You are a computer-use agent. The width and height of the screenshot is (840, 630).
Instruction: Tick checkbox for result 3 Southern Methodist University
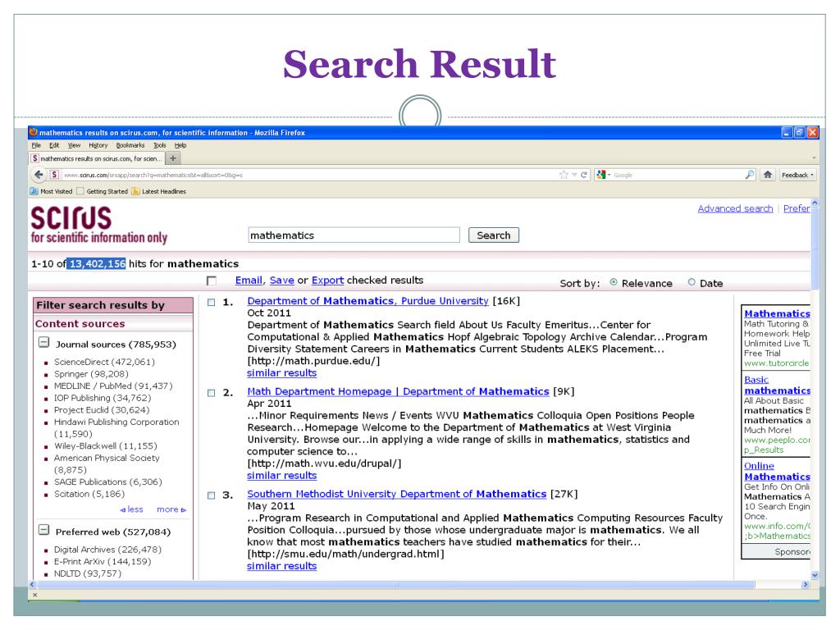pyautogui.click(x=211, y=495)
